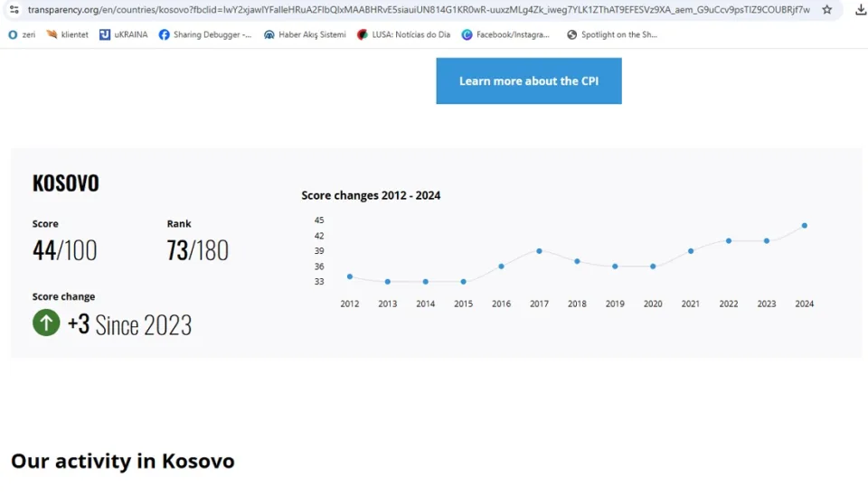Click the 2024 x-axis year label

[x=805, y=304]
